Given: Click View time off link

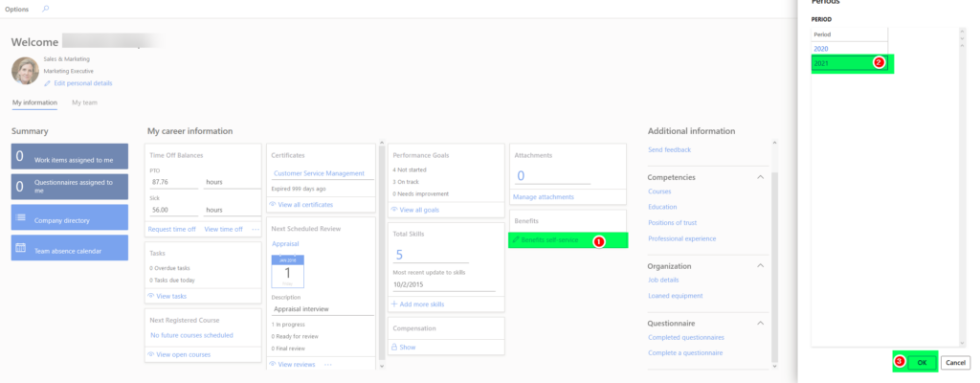Looking at the screenshot, I should [223, 229].
